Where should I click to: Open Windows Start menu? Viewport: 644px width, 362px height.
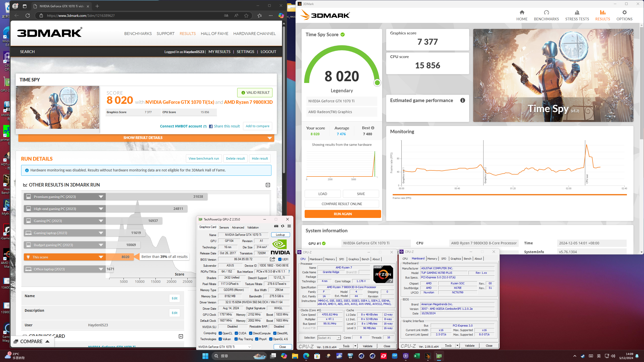(205, 356)
